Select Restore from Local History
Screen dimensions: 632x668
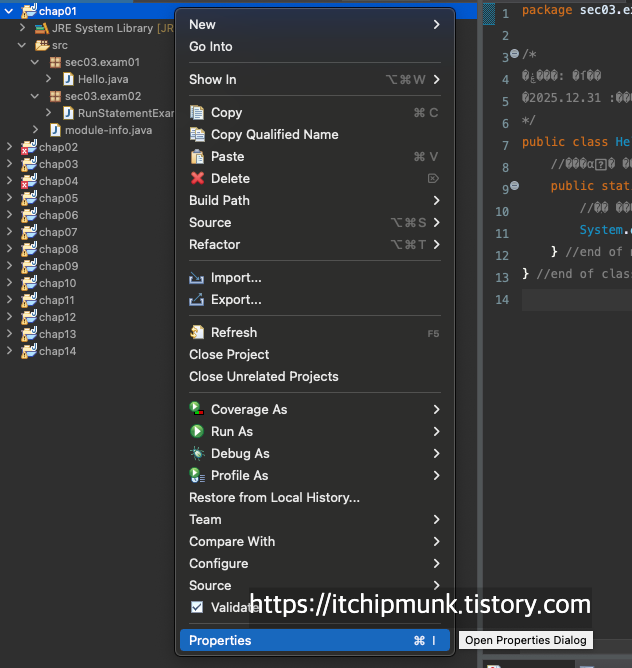tap(315, 498)
